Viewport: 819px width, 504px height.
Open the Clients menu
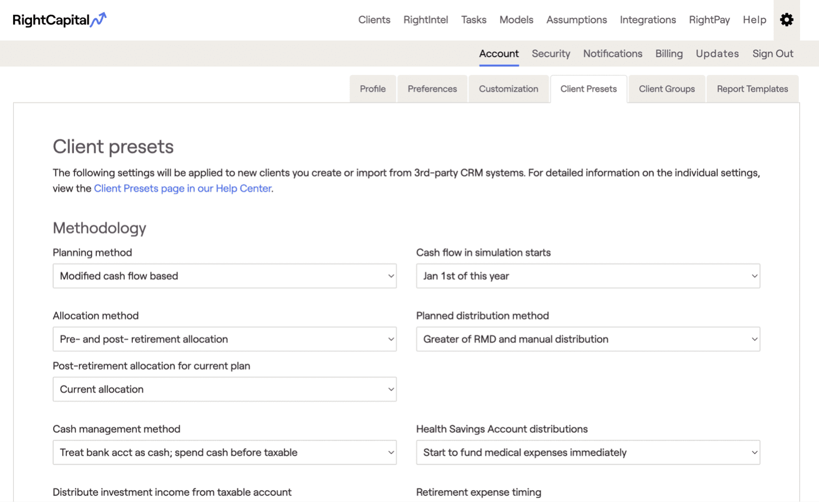tap(374, 20)
